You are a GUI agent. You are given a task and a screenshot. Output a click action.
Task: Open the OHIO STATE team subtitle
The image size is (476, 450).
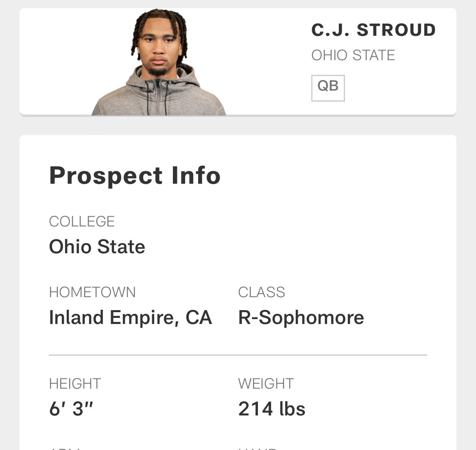point(353,55)
